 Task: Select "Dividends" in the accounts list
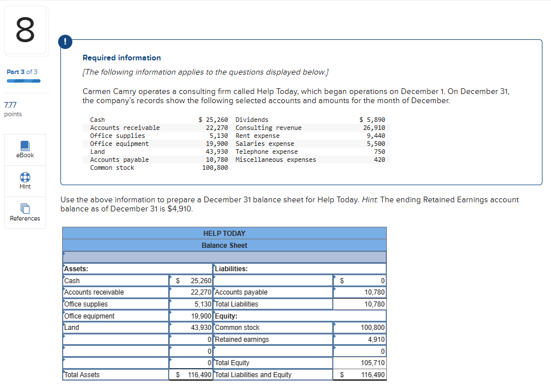pyautogui.click(x=252, y=120)
